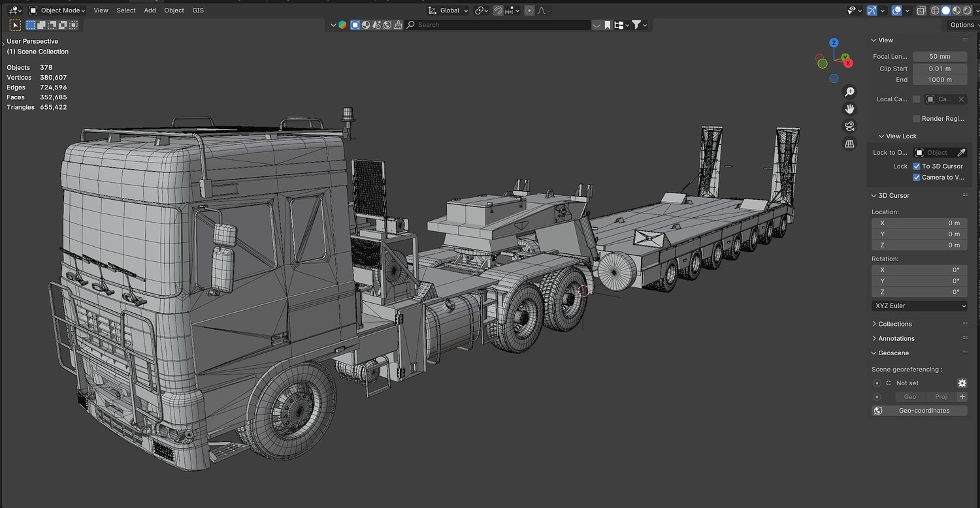Click the Lock to Object field
980x508 pixels.
click(934, 153)
